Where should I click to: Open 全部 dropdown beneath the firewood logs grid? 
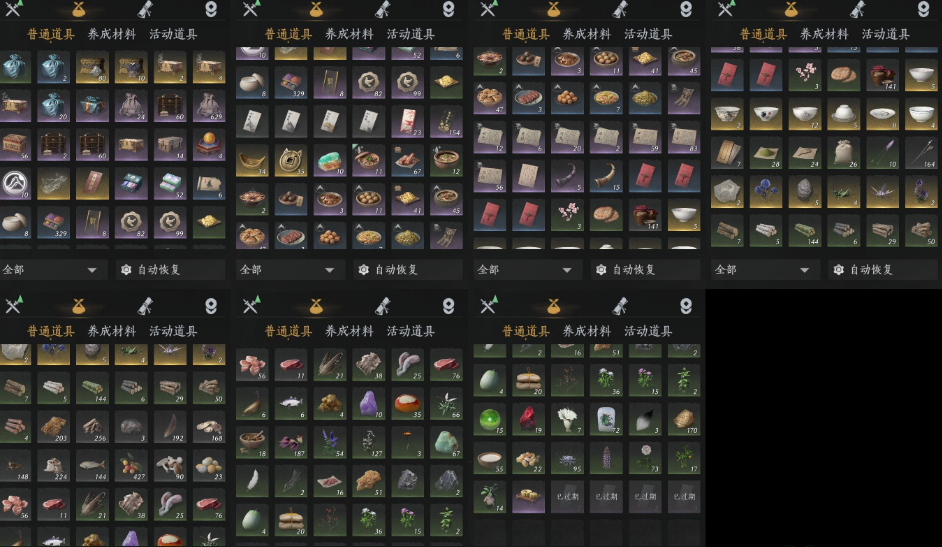click(x=762, y=270)
